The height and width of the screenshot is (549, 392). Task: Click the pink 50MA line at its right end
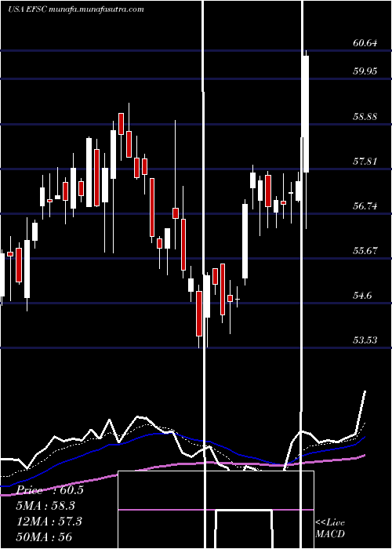(x=364, y=456)
